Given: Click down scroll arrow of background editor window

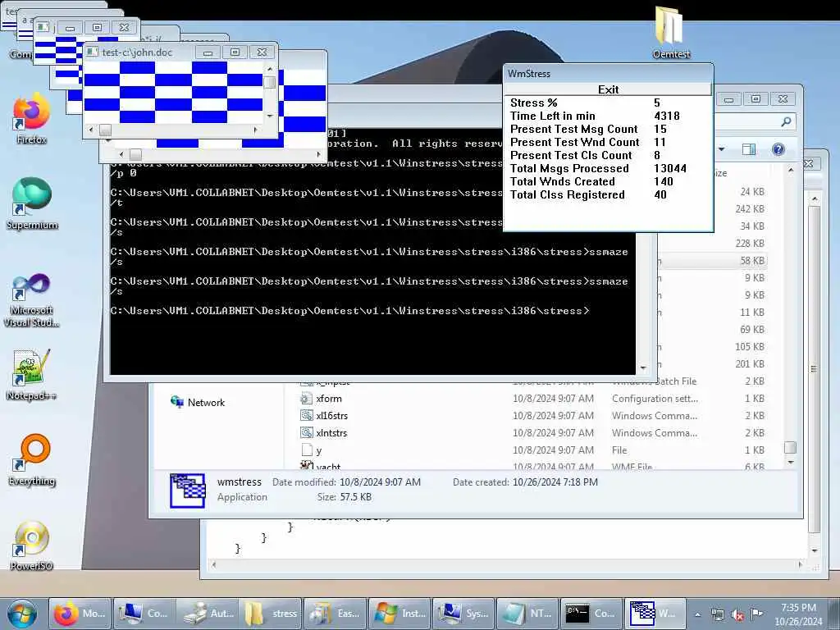Looking at the screenshot, I should click(x=815, y=550).
